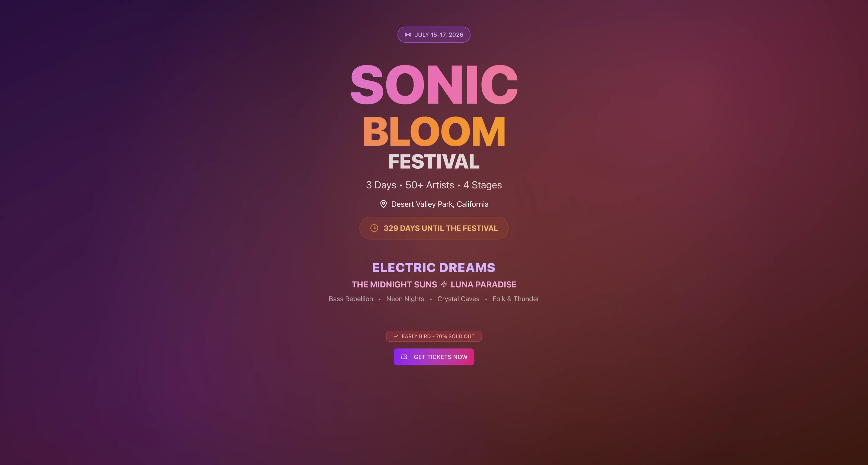The width and height of the screenshot is (868, 465).
Task: Open the Neon Nights artist listing
Action: [405, 299]
